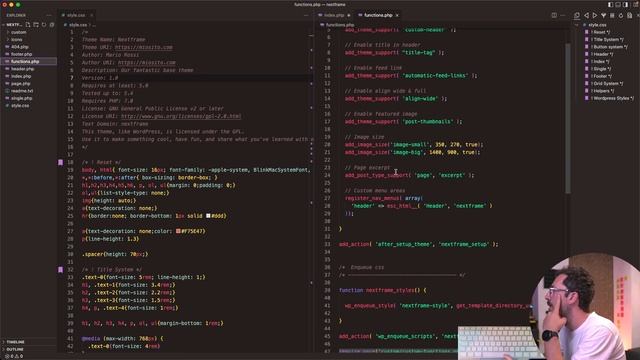
Task: Click the #F75E47 color swatch on line 27
Action: pos(178,231)
